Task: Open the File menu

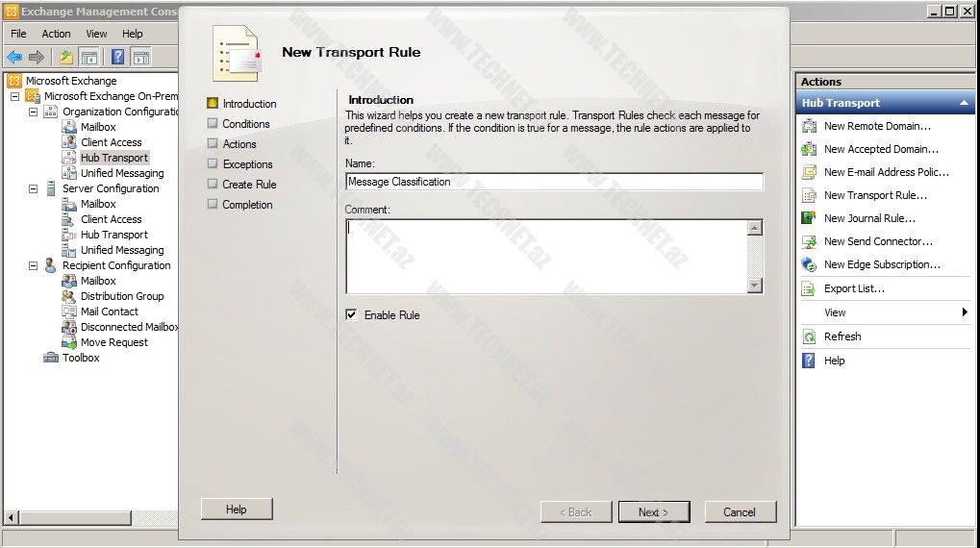Action: tap(18, 34)
